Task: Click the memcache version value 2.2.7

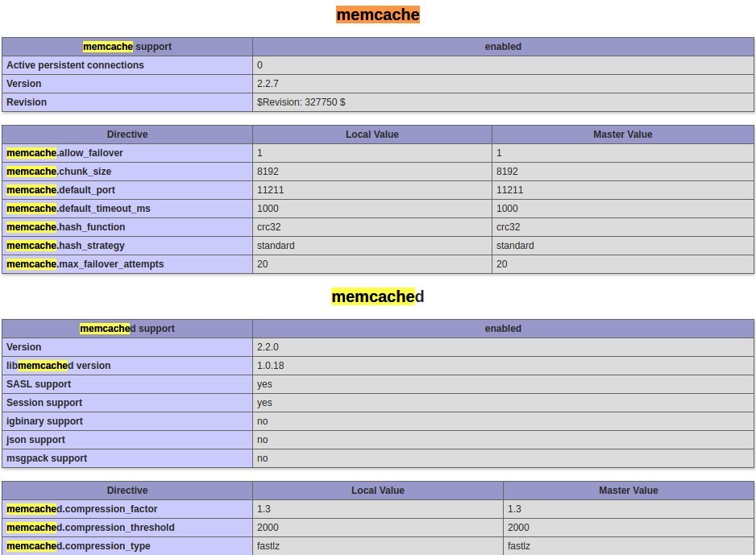Action: coord(268,84)
